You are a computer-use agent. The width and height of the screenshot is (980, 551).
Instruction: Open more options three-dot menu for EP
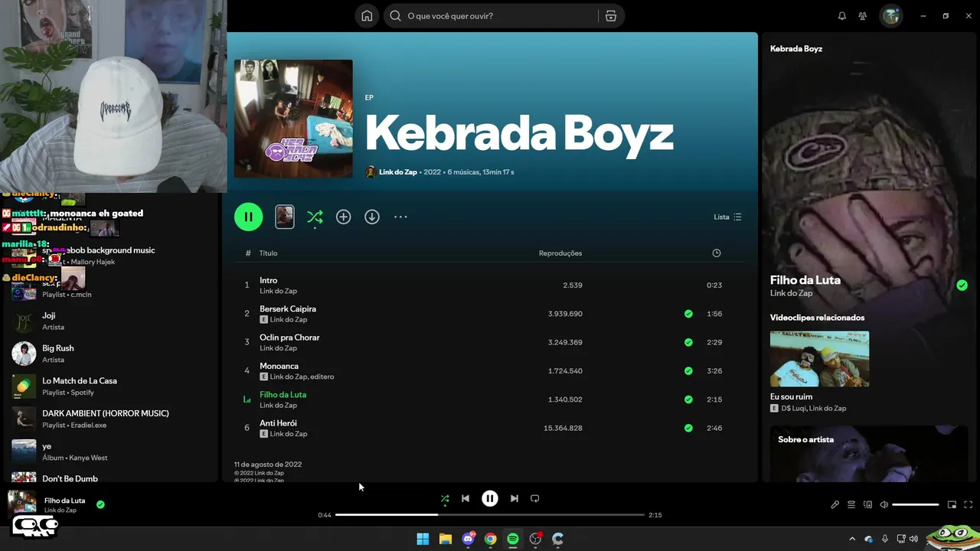click(400, 217)
